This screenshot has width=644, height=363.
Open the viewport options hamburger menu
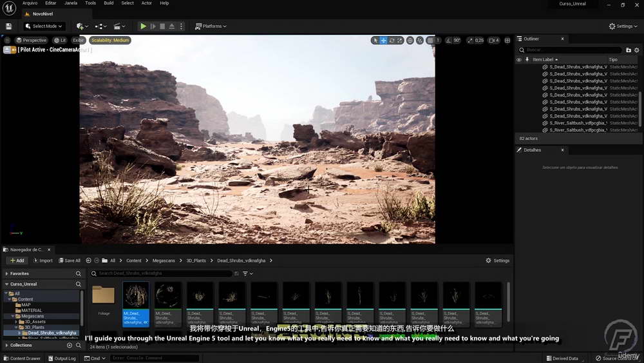[7, 40]
